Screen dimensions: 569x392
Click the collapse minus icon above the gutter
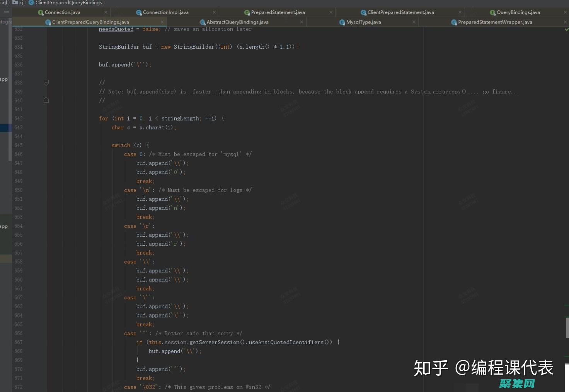click(x=6, y=12)
